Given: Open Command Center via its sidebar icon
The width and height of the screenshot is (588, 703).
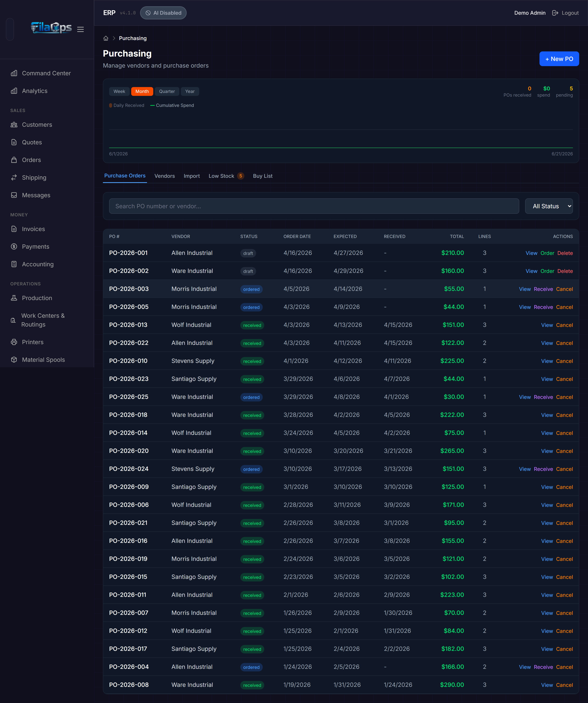Looking at the screenshot, I should [14, 73].
